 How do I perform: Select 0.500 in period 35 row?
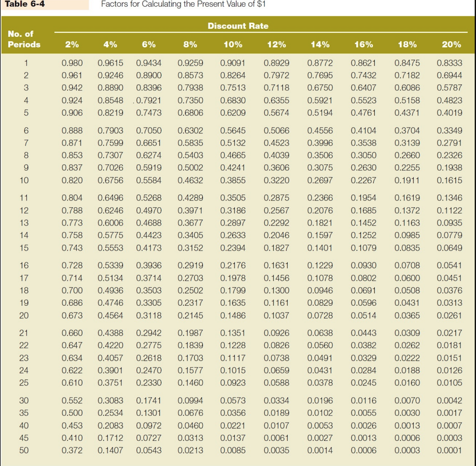click(x=72, y=413)
